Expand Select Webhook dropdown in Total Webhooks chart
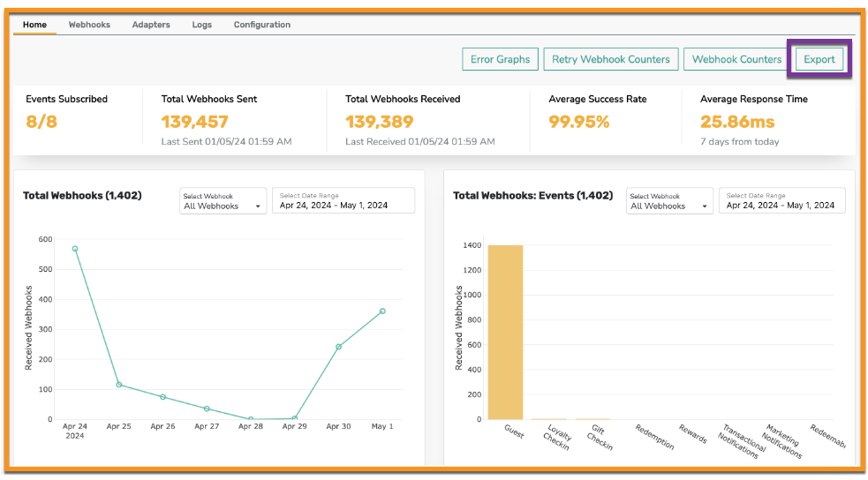Screen dimensions: 868x480 click(223, 201)
